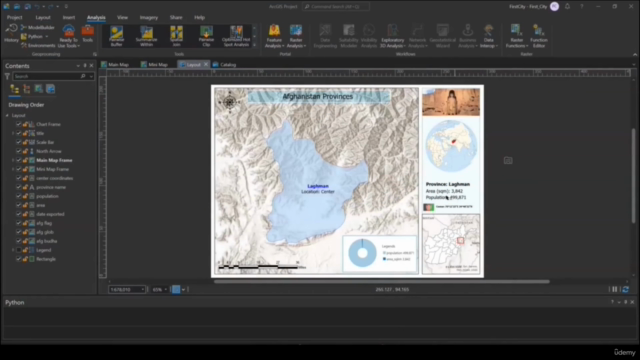Open the notifications bell
Screen dimensions: 640x360
point(567,6)
